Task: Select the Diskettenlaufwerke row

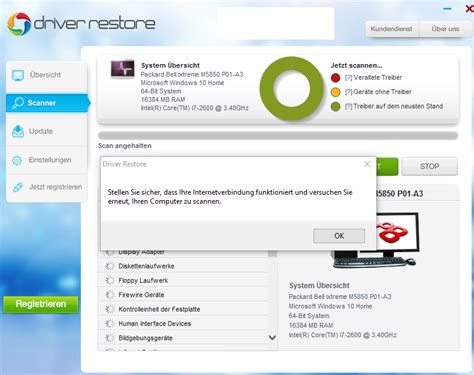Action: [184, 266]
